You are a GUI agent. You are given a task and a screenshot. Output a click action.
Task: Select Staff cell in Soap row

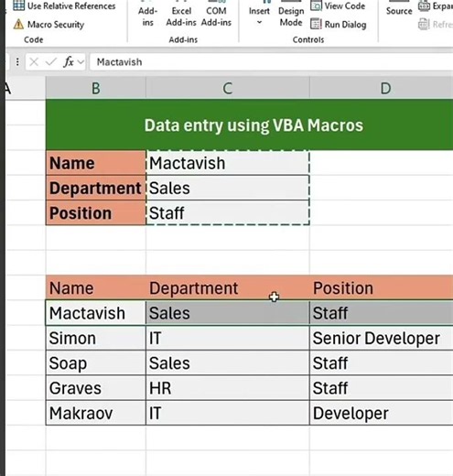click(382, 363)
